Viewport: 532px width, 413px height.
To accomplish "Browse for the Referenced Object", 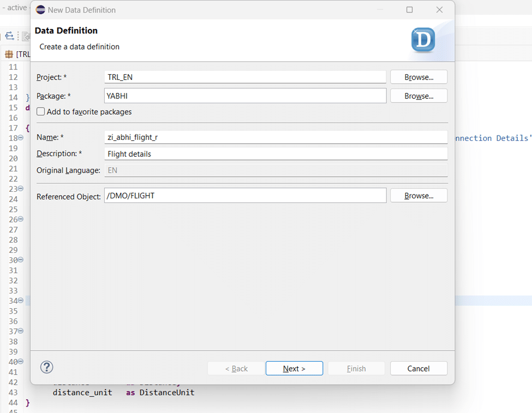I will (419, 196).
